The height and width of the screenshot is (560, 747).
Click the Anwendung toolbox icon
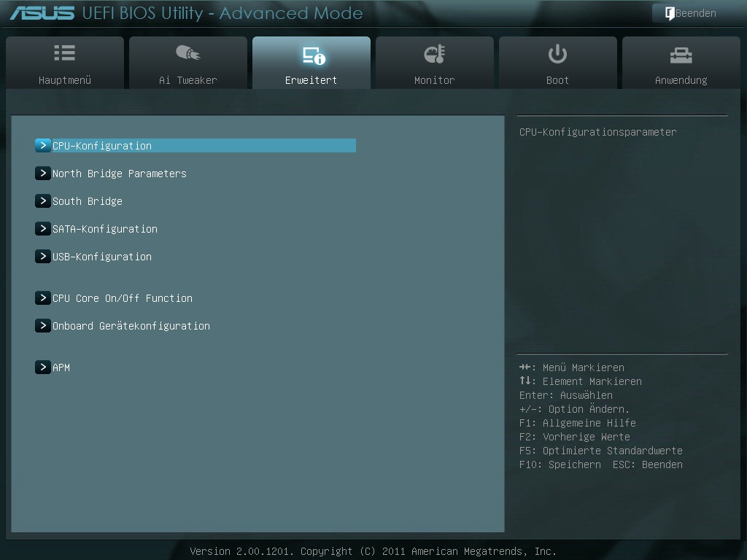[681, 55]
